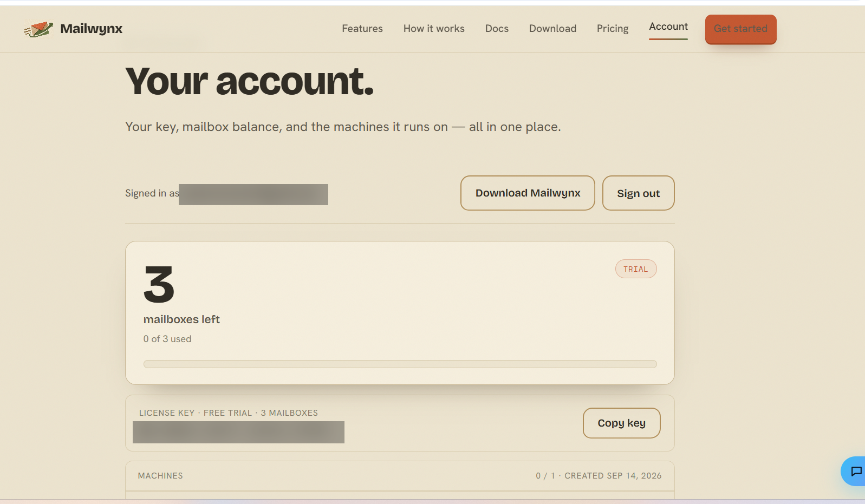The width and height of the screenshot is (865, 504).
Task: Click the blurred license key value
Action: (238, 432)
